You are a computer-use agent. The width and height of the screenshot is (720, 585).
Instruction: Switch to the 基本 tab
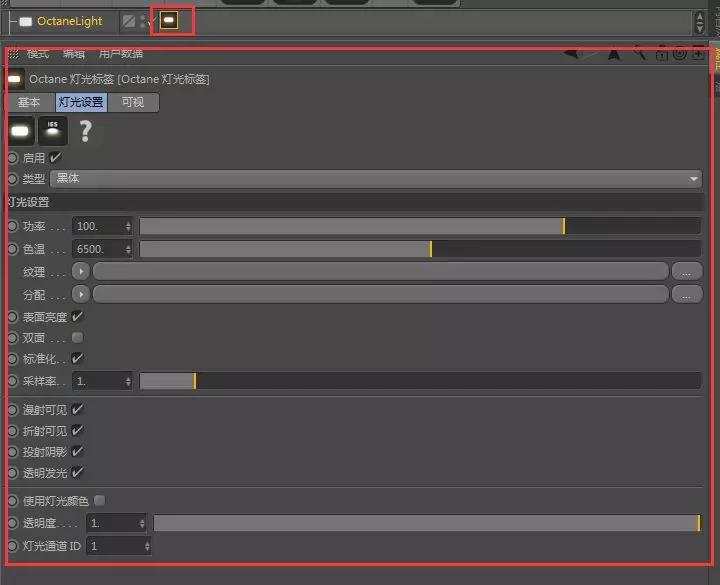point(29,102)
